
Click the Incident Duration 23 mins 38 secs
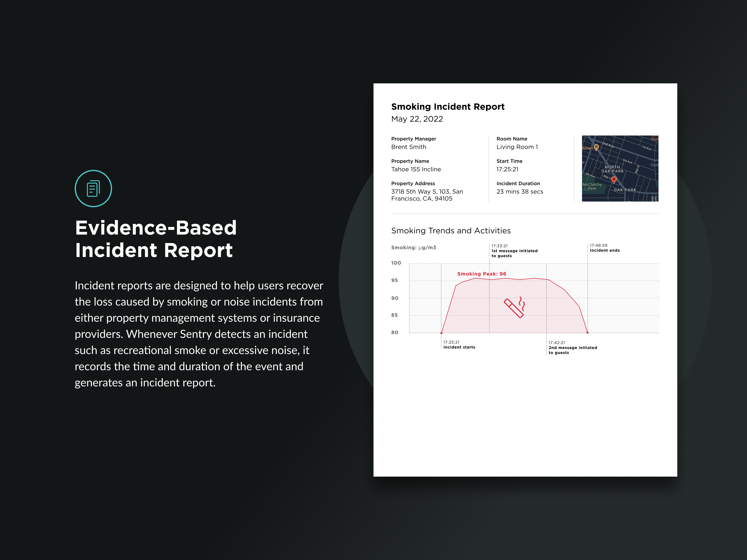520,191
